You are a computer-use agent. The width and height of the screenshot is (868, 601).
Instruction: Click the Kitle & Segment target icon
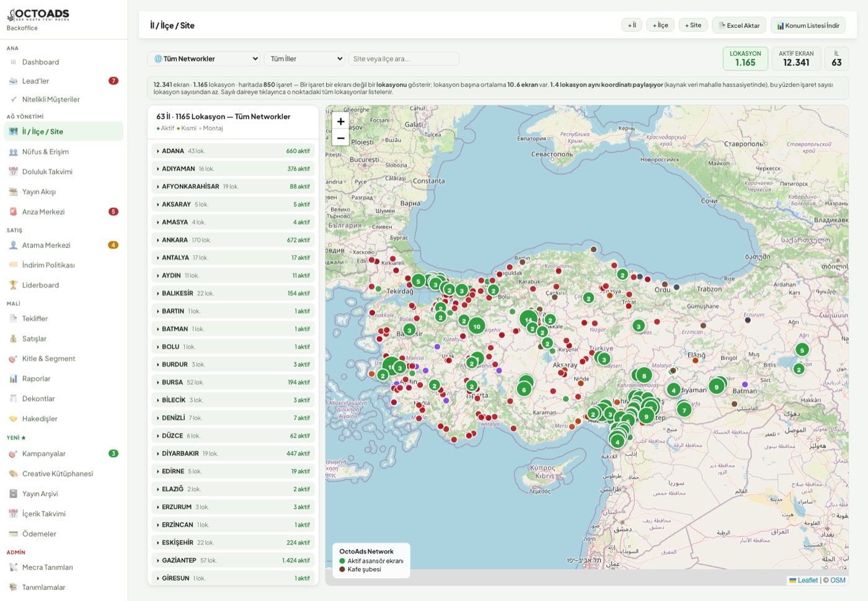(13, 358)
